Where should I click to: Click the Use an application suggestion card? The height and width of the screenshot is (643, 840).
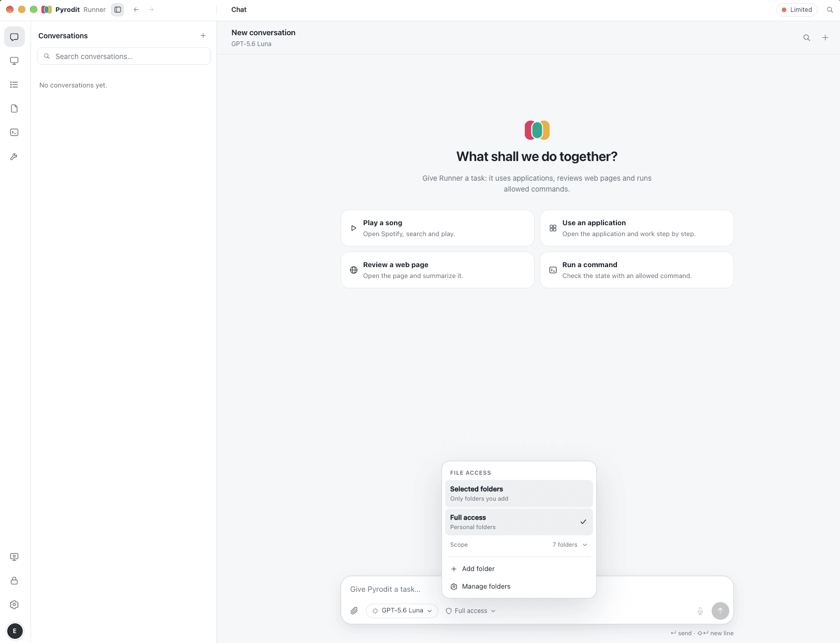tap(637, 228)
